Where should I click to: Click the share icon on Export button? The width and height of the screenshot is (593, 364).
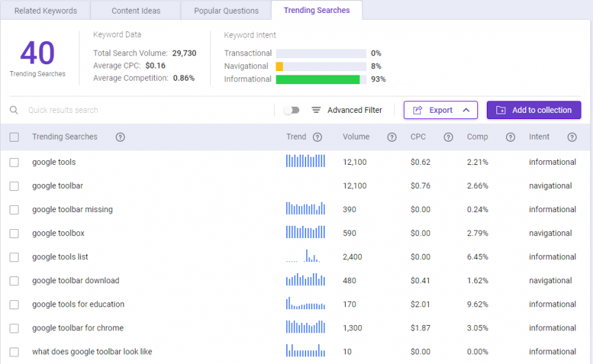point(418,110)
